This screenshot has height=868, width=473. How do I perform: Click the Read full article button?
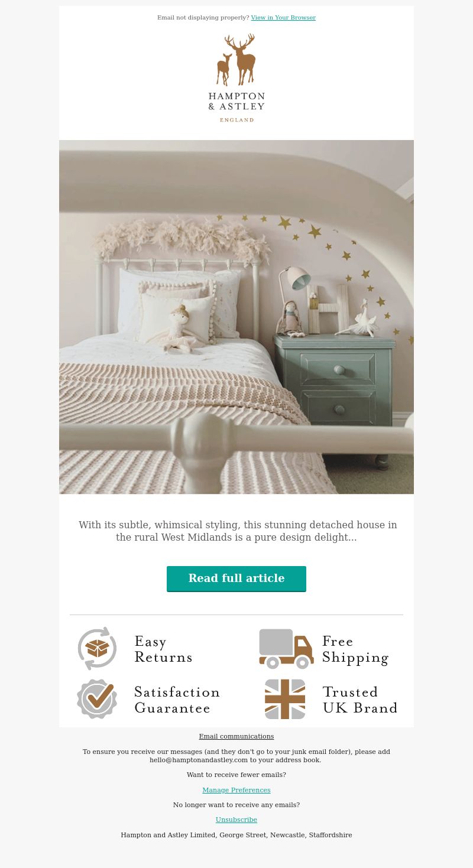(237, 578)
